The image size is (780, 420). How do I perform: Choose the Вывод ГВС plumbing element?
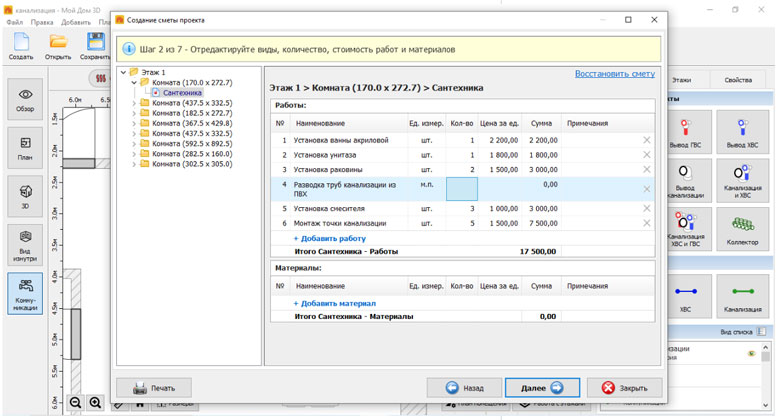coord(686,131)
